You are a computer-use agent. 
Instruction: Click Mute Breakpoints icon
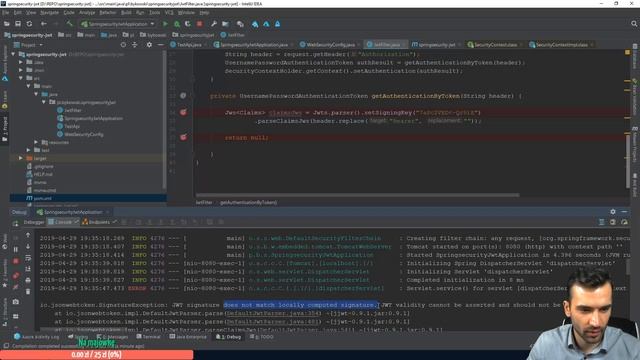16,287
